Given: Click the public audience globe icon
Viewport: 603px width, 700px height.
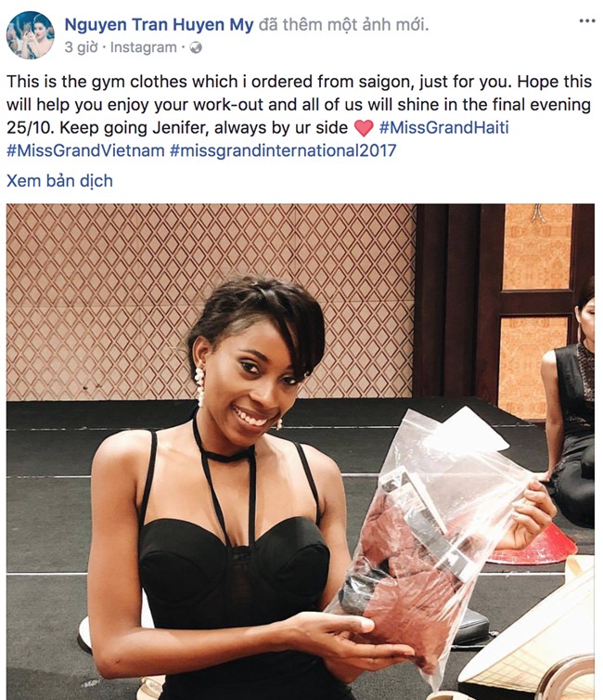Looking at the screenshot, I should (x=196, y=47).
